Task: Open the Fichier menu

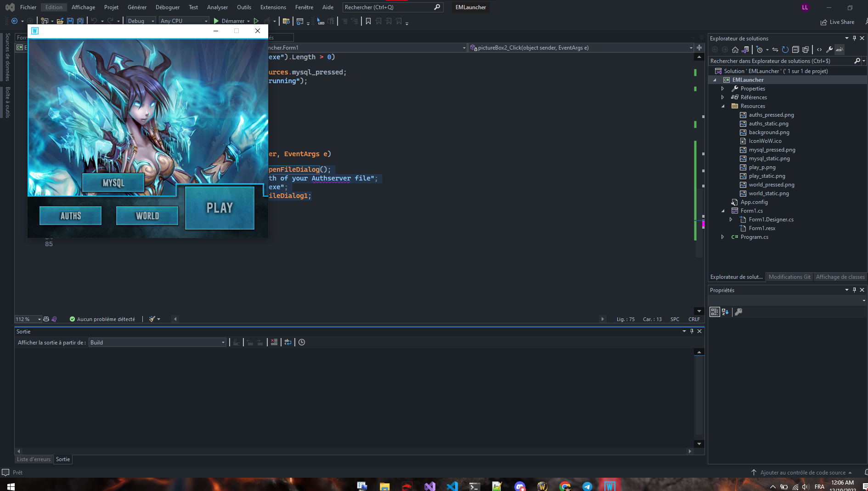Action: 28,7
